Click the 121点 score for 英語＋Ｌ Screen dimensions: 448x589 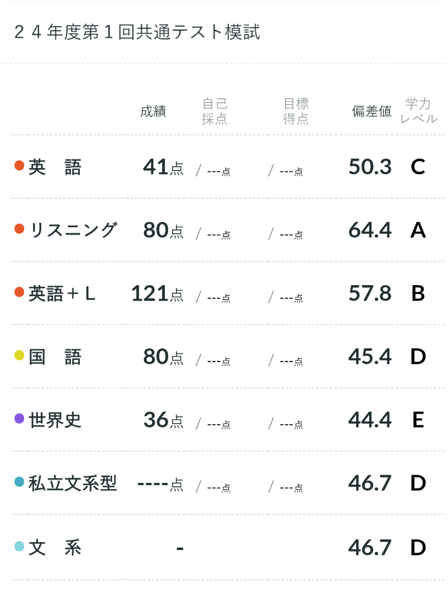[x=157, y=294]
